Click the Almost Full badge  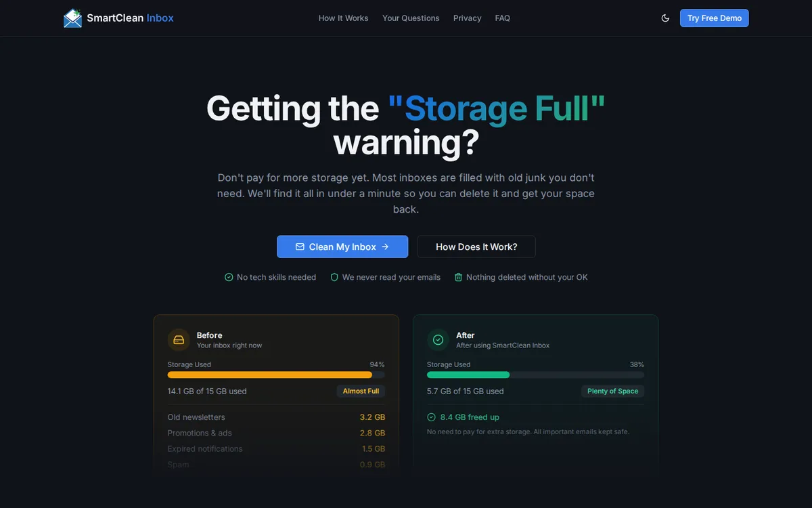click(361, 391)
